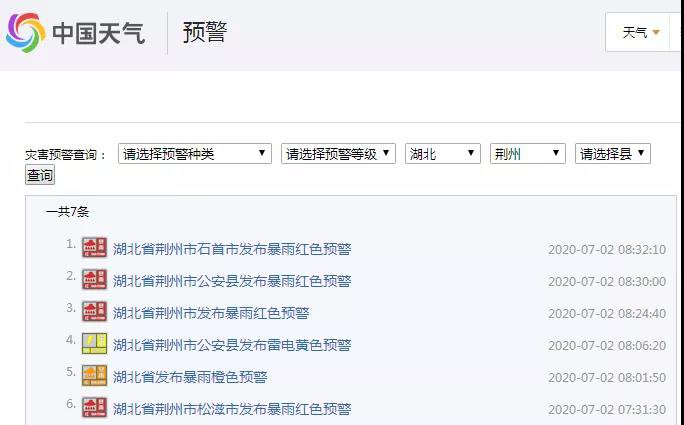The width and height of the screenshot is (684, 425).
Task: Click the red rainstorm icon for 松滋市 alert
Action: tap(94, 408)
